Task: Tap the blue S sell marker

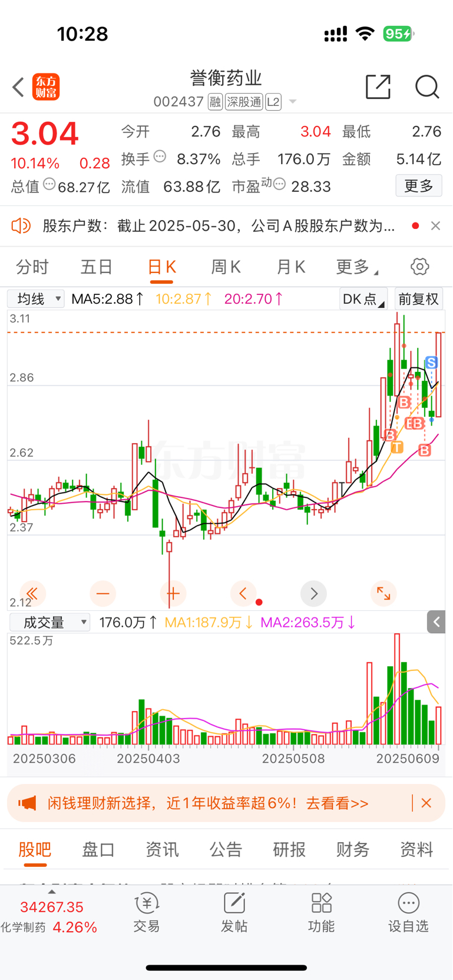Action: 432,363
